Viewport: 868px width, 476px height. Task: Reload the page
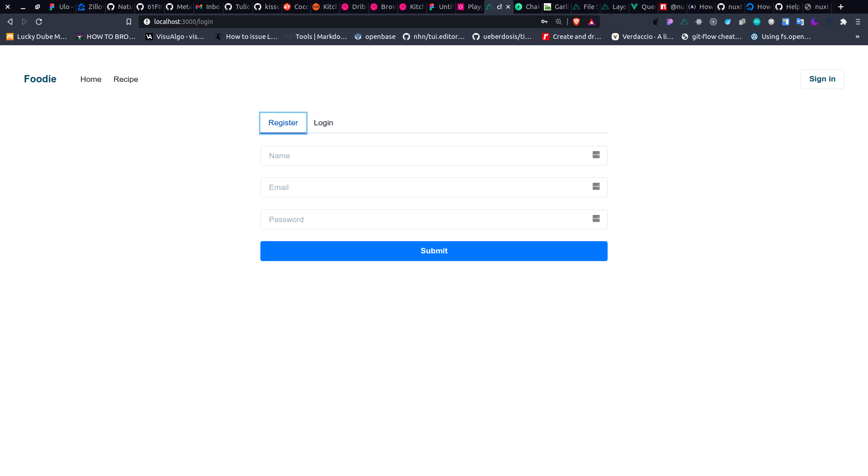click(39, 22)
